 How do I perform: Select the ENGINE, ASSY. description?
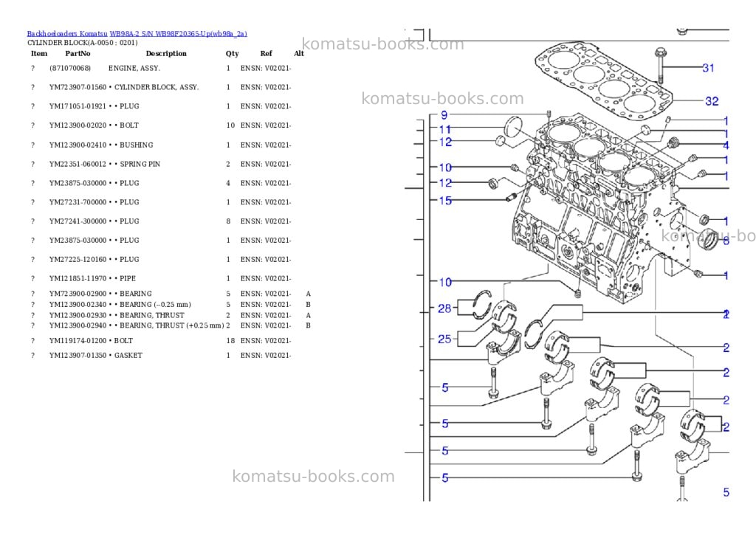[134, 68]
